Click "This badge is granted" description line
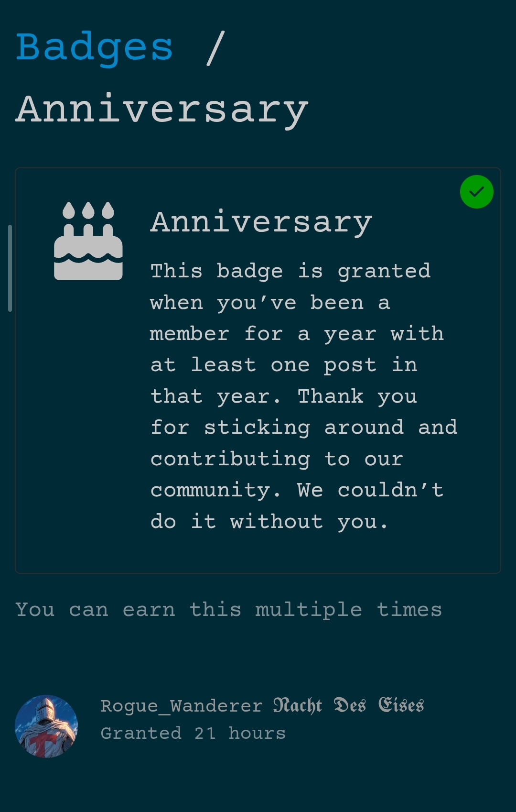Image resolution: width=516 pixels, height=812 pixels. [290, 271]
